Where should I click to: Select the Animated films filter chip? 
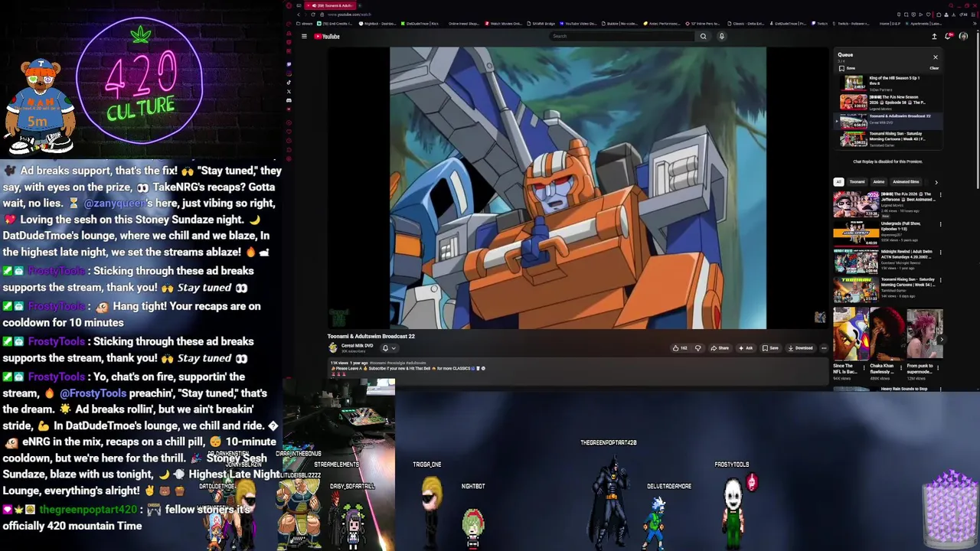click(x=906, y=182)
